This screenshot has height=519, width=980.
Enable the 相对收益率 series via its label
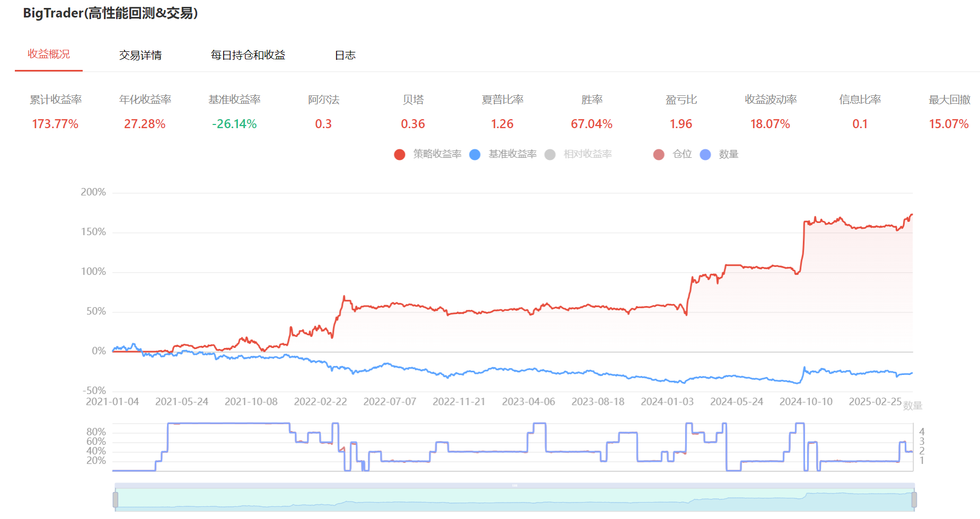pos(588,154)
